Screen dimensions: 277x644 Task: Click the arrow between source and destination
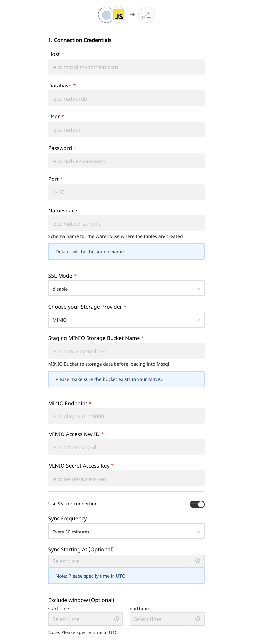tap(132, 14)
